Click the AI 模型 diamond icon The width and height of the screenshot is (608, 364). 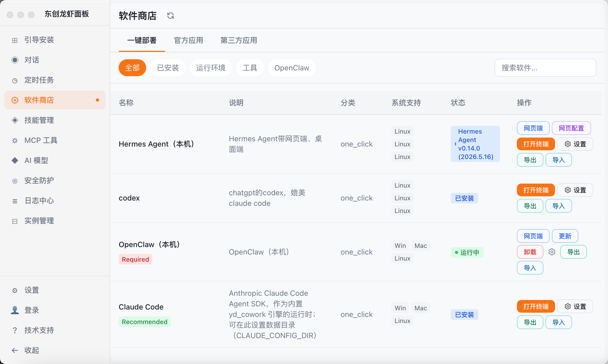[x=15, y=161]
